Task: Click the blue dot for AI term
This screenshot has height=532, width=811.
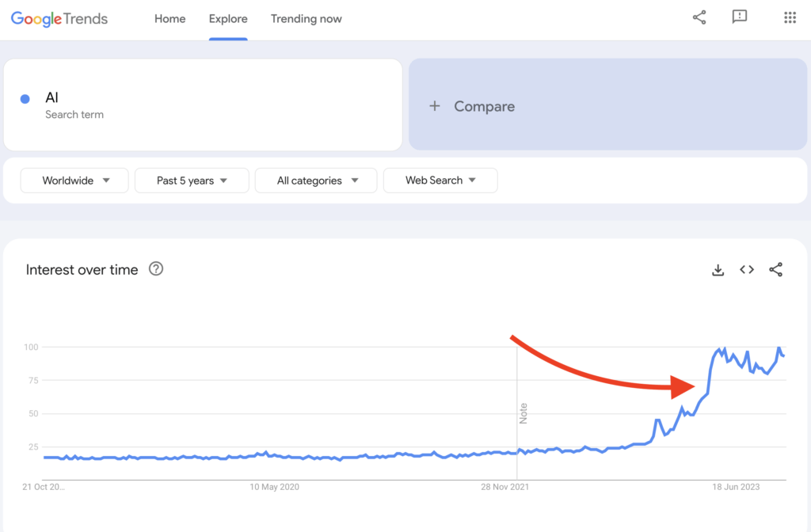Action: [25, 99]
